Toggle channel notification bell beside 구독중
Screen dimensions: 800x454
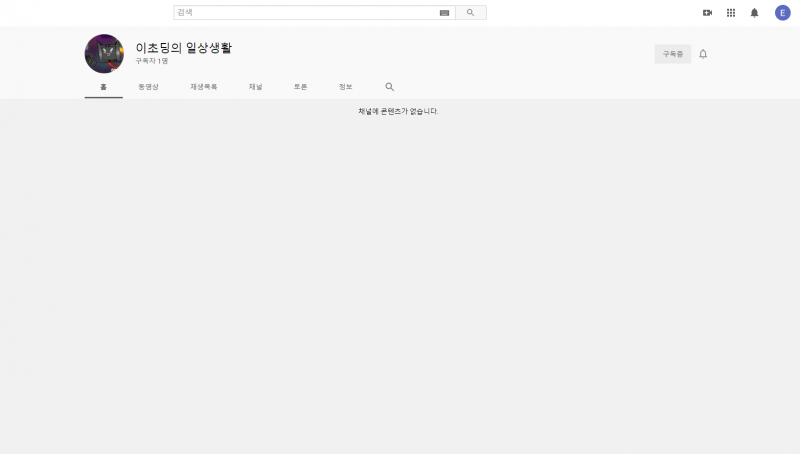tap(703, 54)
